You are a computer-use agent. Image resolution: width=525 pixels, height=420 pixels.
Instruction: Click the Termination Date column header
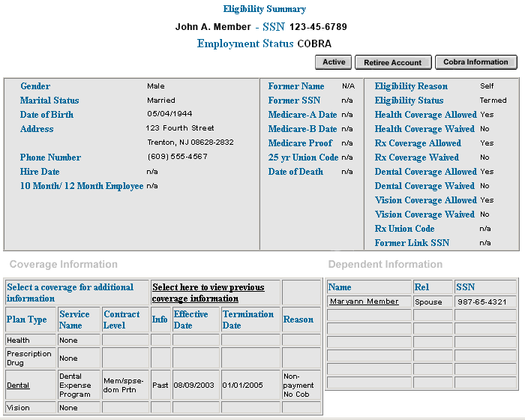click(x=242, y=319)
